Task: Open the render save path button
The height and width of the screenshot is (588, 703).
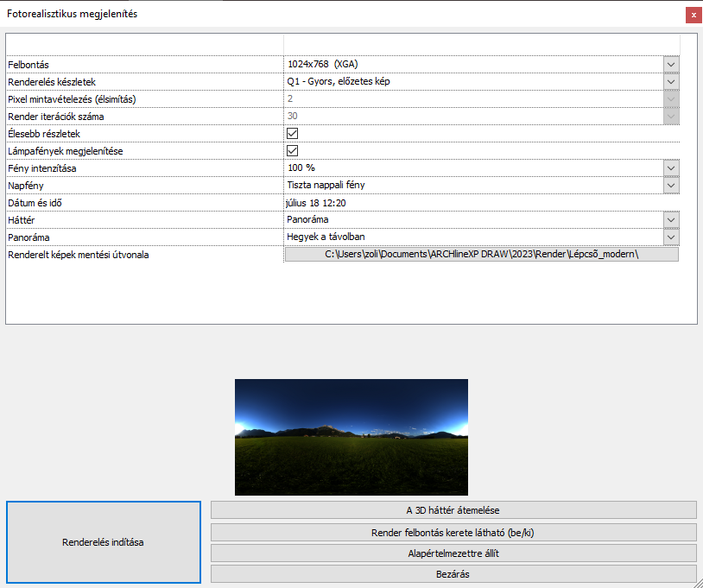Action: 481,254
